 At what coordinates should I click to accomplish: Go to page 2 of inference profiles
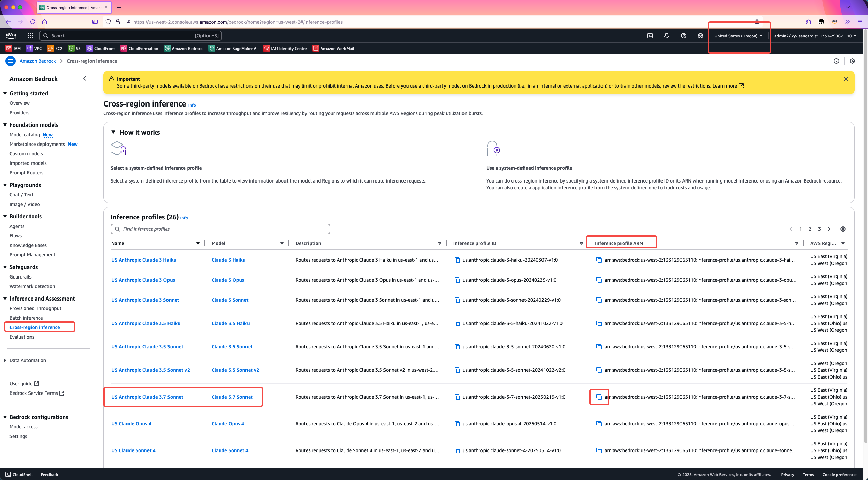tap(810, 229)
